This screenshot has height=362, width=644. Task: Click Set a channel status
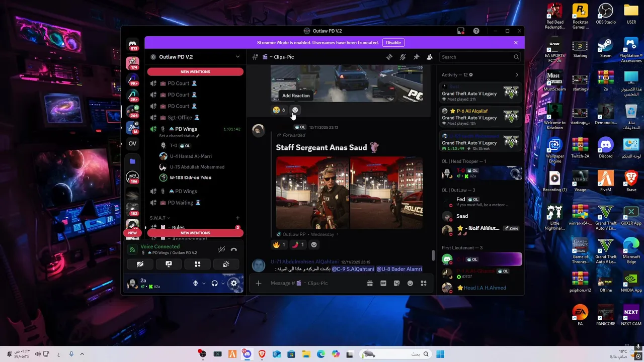179,136
